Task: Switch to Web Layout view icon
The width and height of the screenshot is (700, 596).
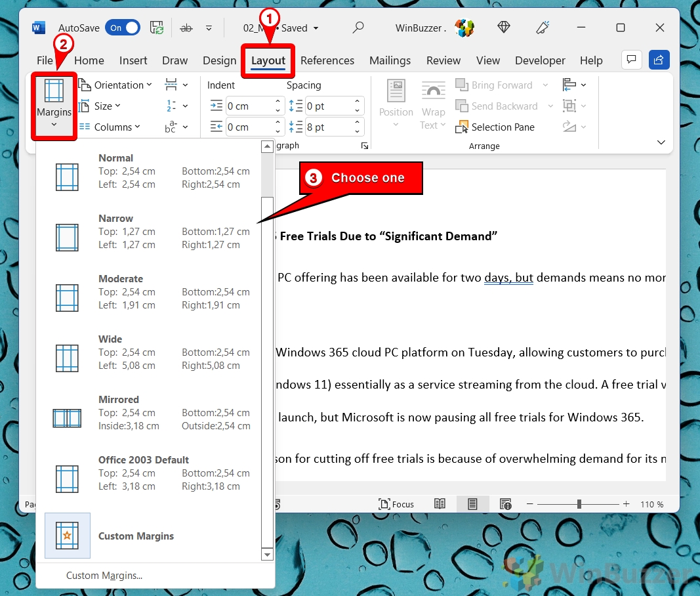Action: point(505,504)
